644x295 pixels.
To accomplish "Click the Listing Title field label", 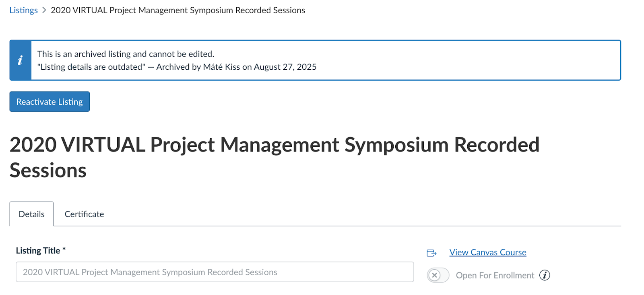I will pos(38,251).
